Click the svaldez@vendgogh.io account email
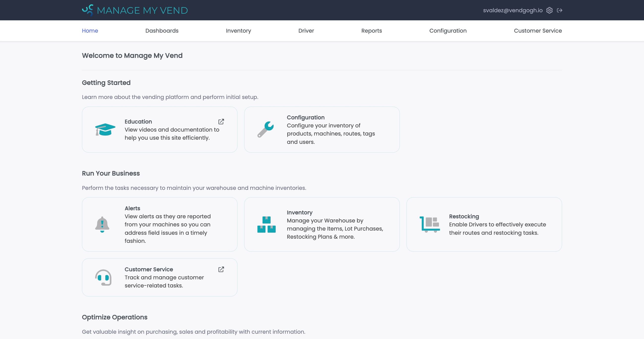The image size is (644, 339). (x=512, y=10)
